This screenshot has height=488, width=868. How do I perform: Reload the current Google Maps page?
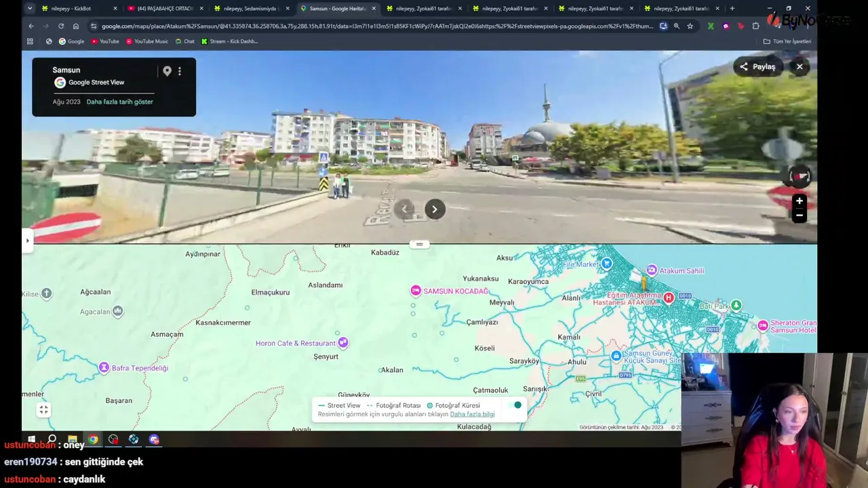coord(61,26)
